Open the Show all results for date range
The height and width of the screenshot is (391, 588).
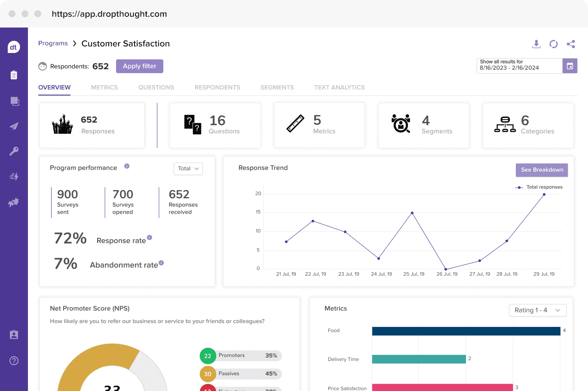(520, 66)
